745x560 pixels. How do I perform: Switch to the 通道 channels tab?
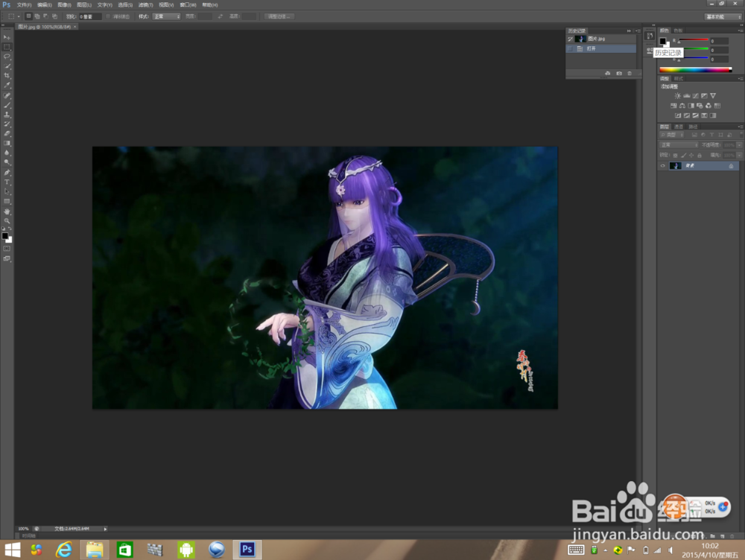click(679, 127)
